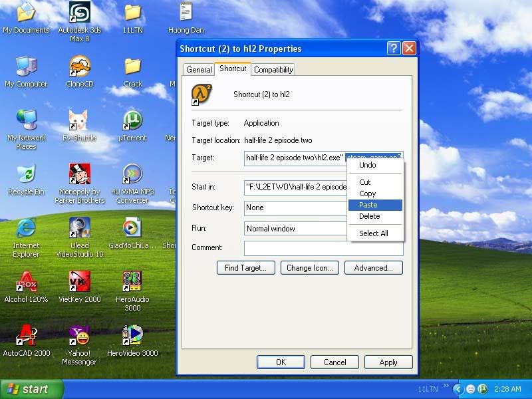
Task: Select the CloneCD shortcut icon
Action: coord(80,72)
